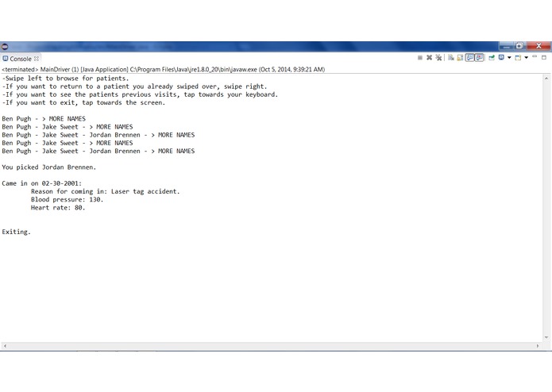This screenshot has height=392, width=552.
Task: Click 'Reason for coming in: Laser tag accident.'
Action: [x=106, y=191]
